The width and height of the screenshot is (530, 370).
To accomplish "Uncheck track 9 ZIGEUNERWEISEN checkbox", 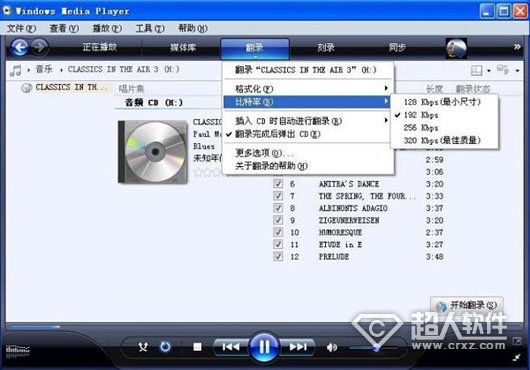I will coord(278,220).
